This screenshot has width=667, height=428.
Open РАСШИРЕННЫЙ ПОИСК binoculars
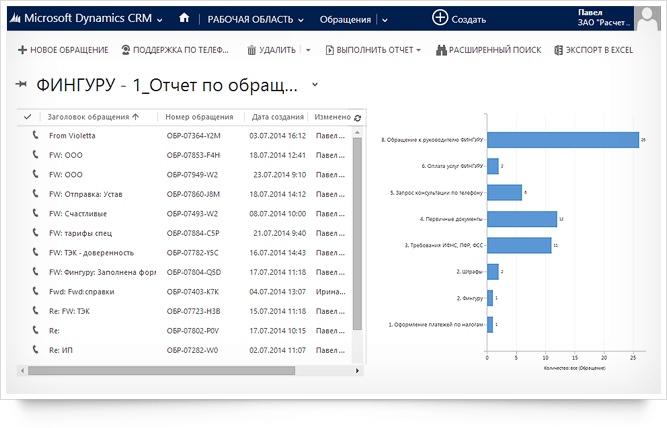[488, 50]
